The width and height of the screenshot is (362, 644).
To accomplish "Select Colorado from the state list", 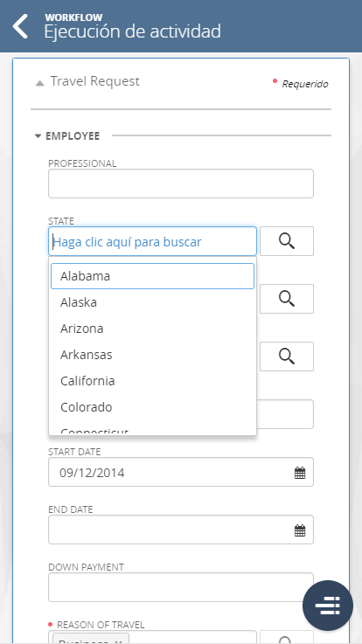I will point(152,407).
